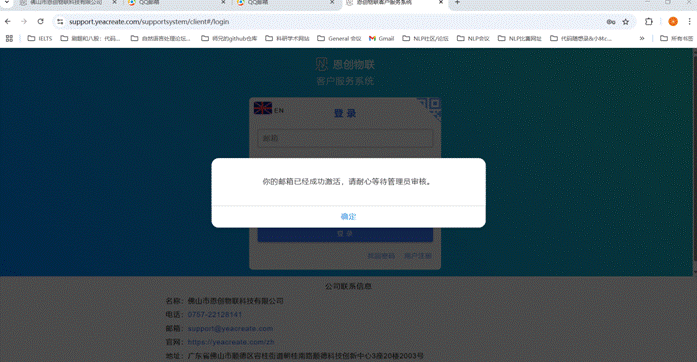Image resolution: width=697 pixels, height=362 pixels.
Task: Open the General 会议 bookmark folder
Action: (x=340, y=39)
